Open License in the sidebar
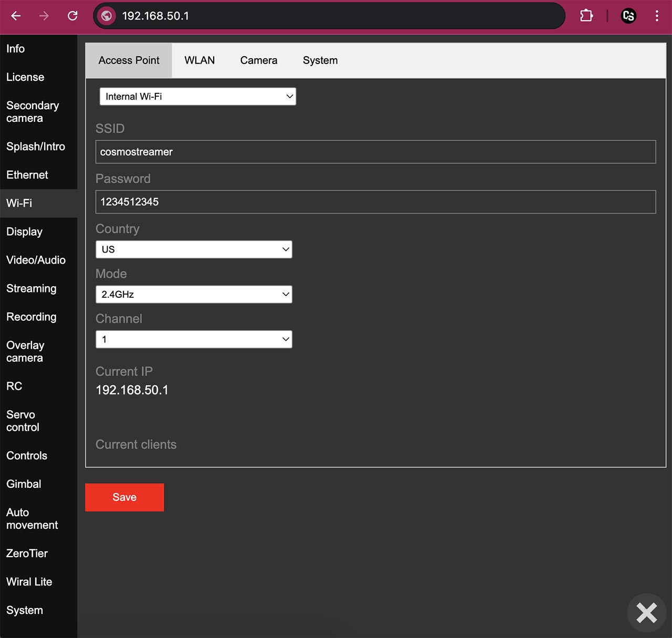Screen dimensions: 672x638 click(38, 77)
